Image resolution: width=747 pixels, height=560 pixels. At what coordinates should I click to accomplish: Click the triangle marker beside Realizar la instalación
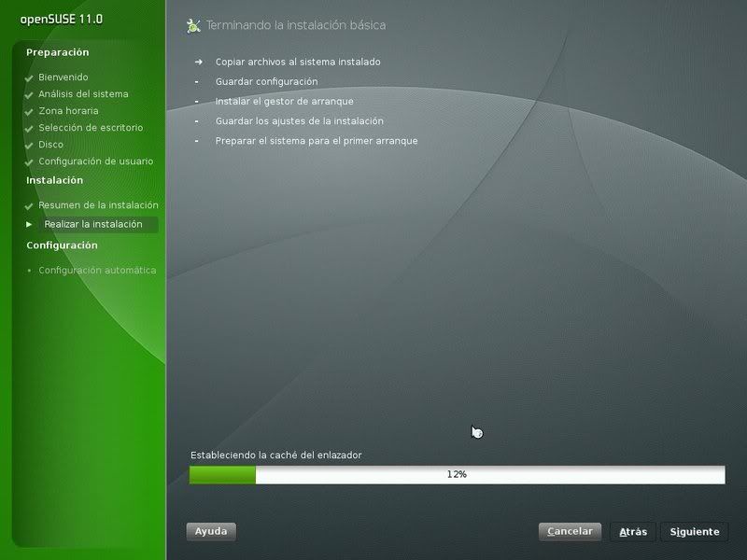[29, 224]
